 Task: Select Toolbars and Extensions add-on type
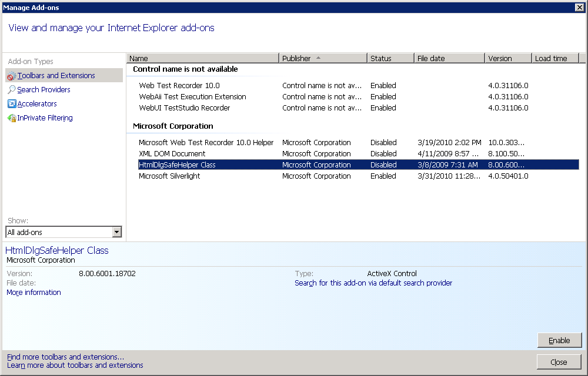point(64,76)
